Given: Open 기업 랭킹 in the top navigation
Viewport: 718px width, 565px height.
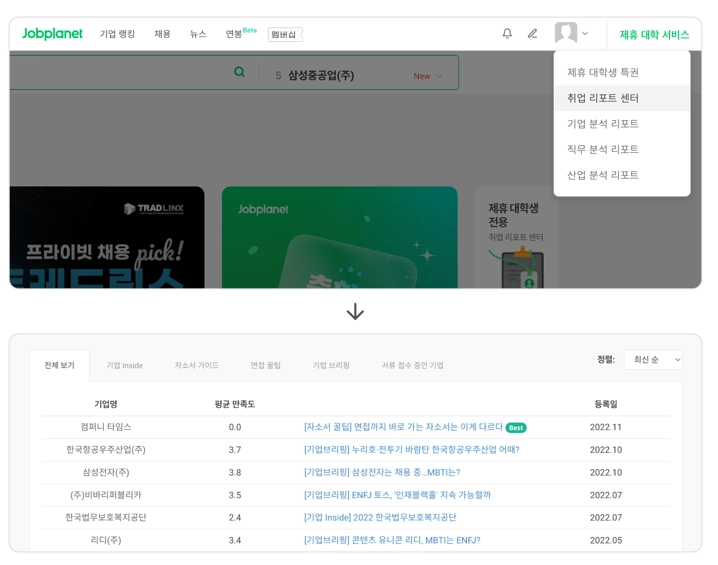Looking at the screenshot, I should pyautogui.click(x=117, y=34).
